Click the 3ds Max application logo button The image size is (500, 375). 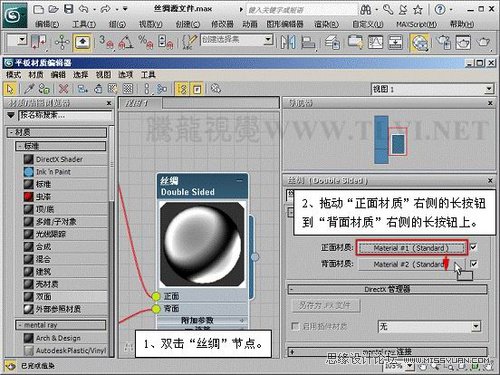14,15
